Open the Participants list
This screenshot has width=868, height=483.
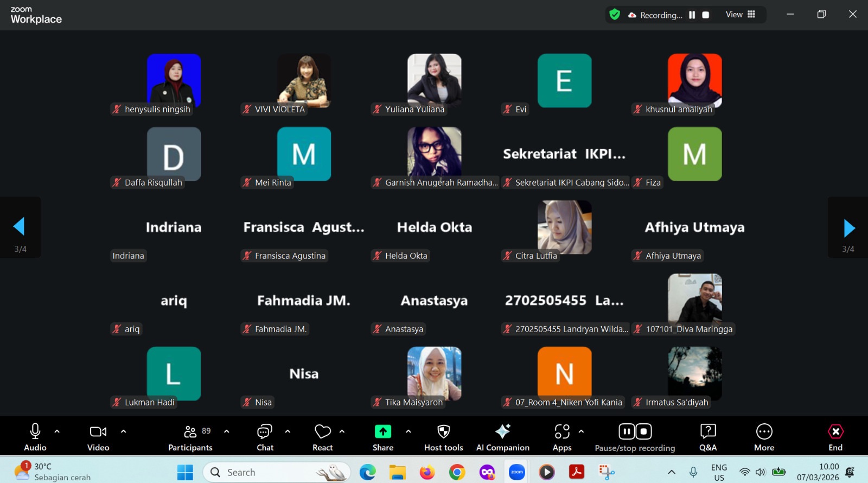click(x=190, y=436)
